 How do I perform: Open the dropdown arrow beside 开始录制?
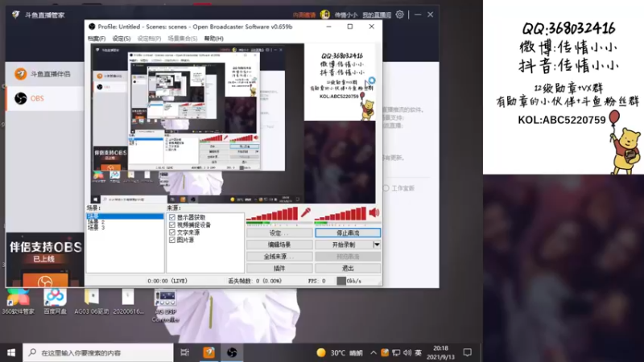tap(377, 245)
